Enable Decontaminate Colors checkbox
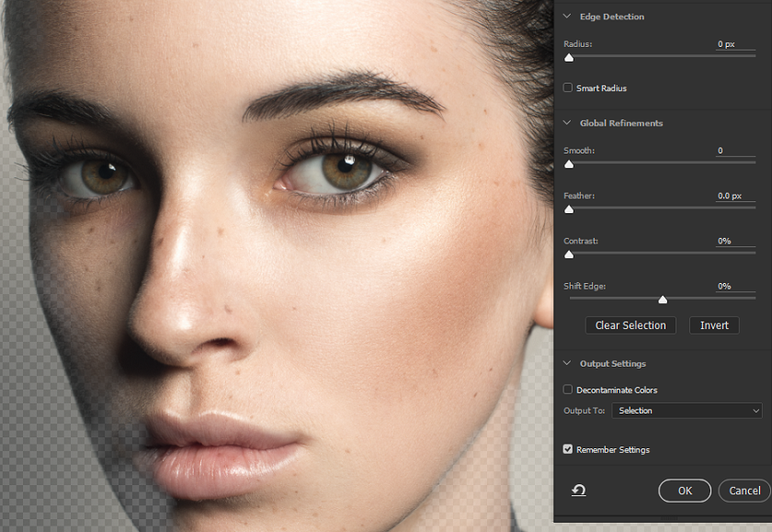 (x=568, y=391)
